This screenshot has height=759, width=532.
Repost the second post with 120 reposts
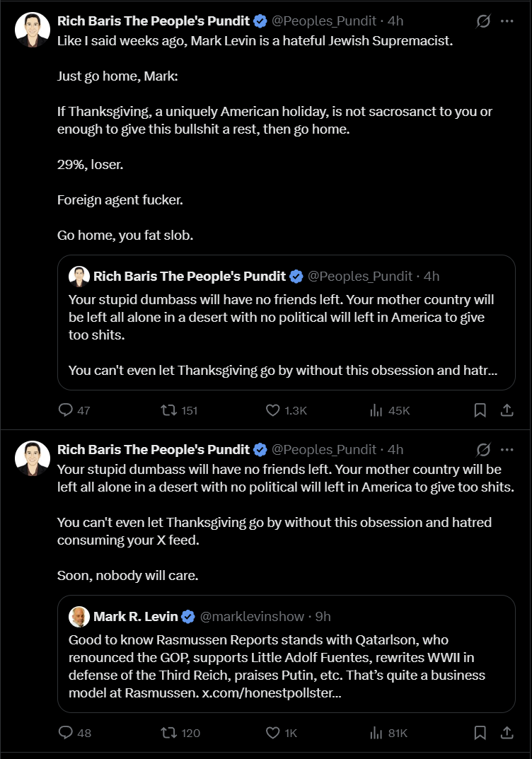[x=180, y=733]
